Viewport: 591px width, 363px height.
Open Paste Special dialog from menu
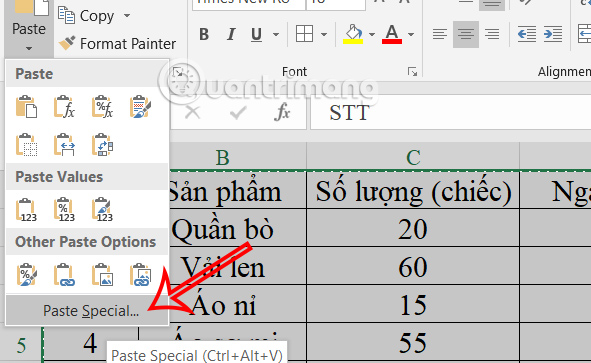pyautogui.click(x=87, y=311)
